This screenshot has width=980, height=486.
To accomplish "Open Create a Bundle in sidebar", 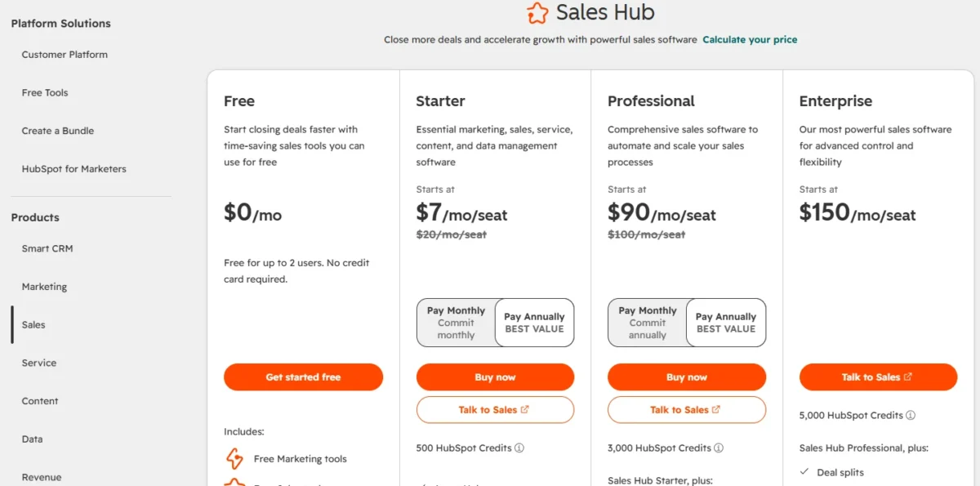I will click(x=58, y=131).
